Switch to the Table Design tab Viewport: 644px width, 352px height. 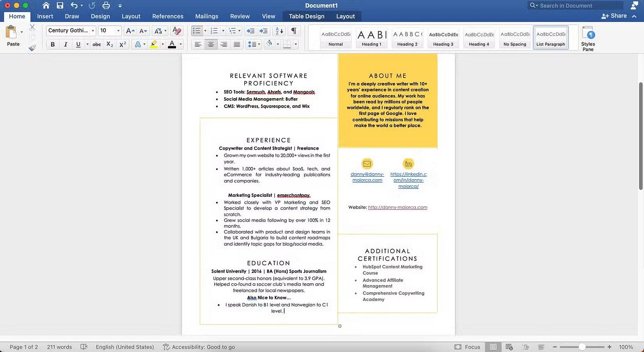tap(306, 16)
